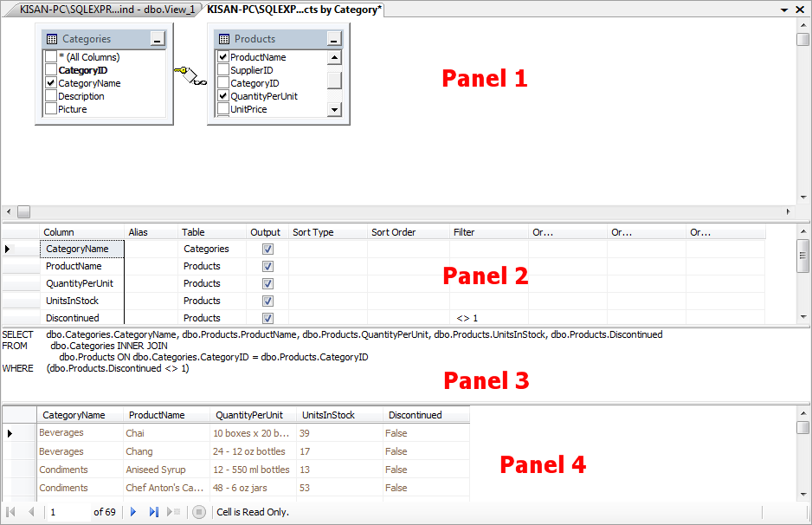Image resolution: width=812 pixels, height=525 pixels.
Task: Check Description in Categories table
Action: coord(51,95)
